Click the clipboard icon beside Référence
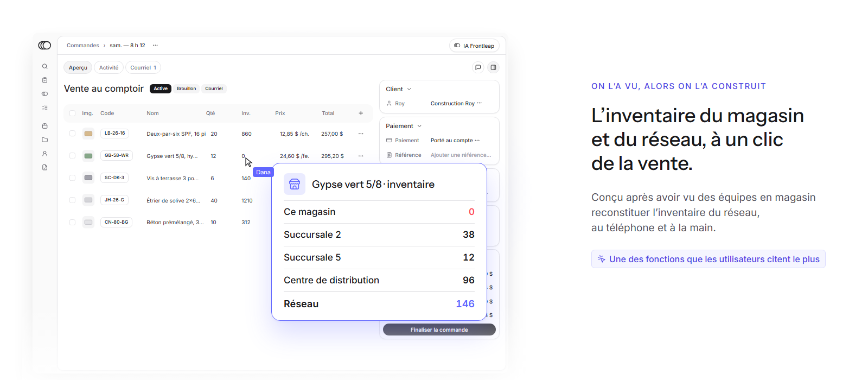The height and width of the screenshot is (380, 868). (x=389, y=155)
